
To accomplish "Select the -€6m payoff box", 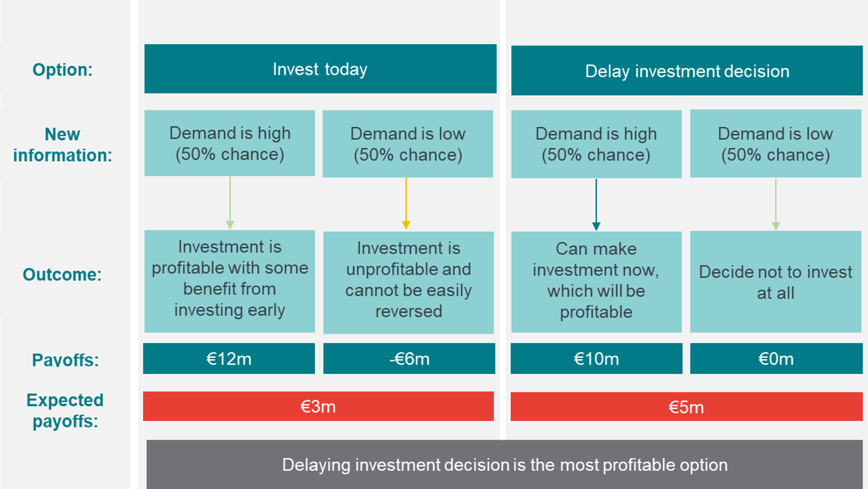I will pos(409,358).
